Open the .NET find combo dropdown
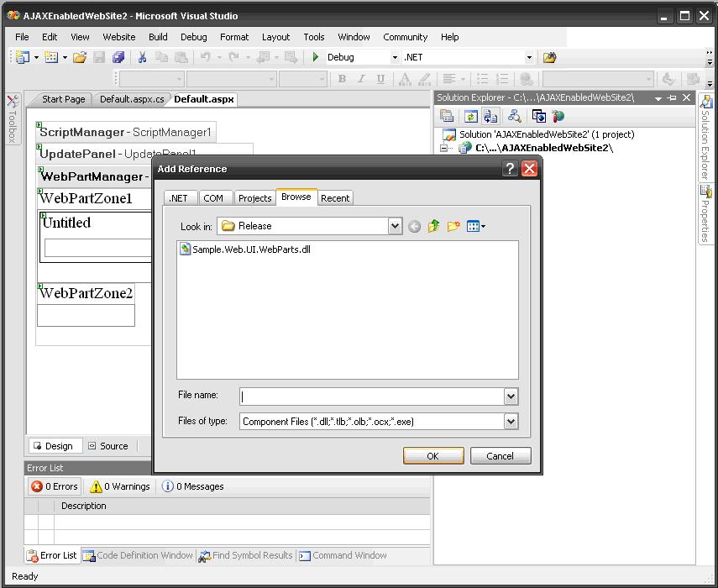This screenshot has width=718, height=588. (x=529, y=57)
